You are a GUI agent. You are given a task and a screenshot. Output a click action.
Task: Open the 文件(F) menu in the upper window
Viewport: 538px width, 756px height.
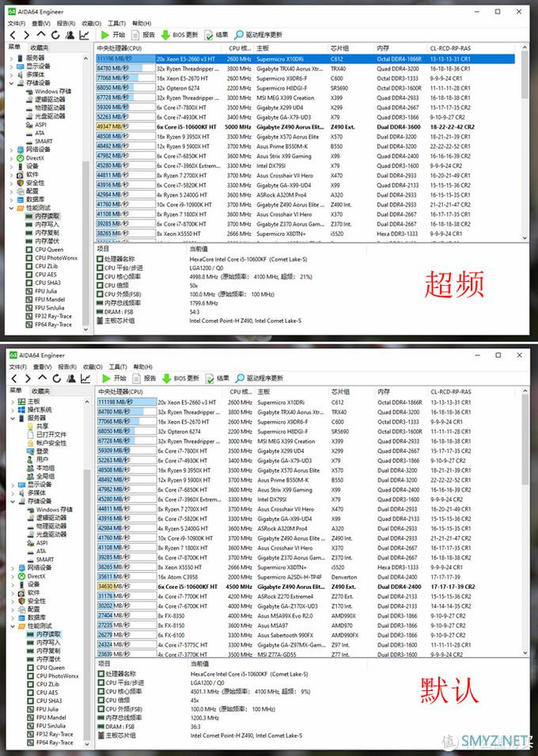pos(17,23)
